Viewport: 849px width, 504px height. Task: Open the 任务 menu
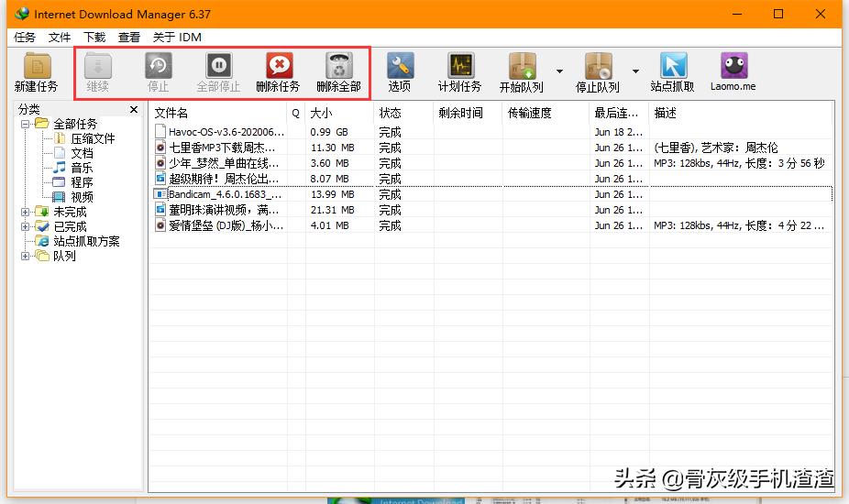coord(25,37)
